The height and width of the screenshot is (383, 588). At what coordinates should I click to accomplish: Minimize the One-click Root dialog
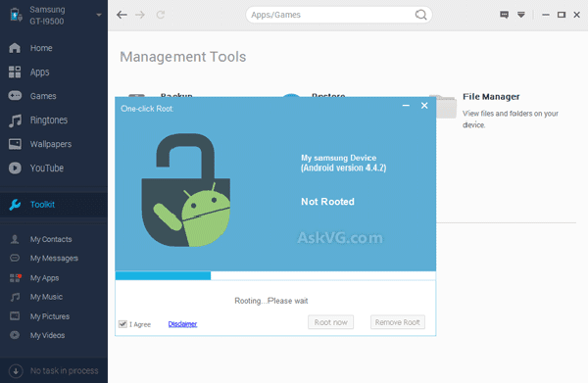pyautogui.click(x=406, y=106)
